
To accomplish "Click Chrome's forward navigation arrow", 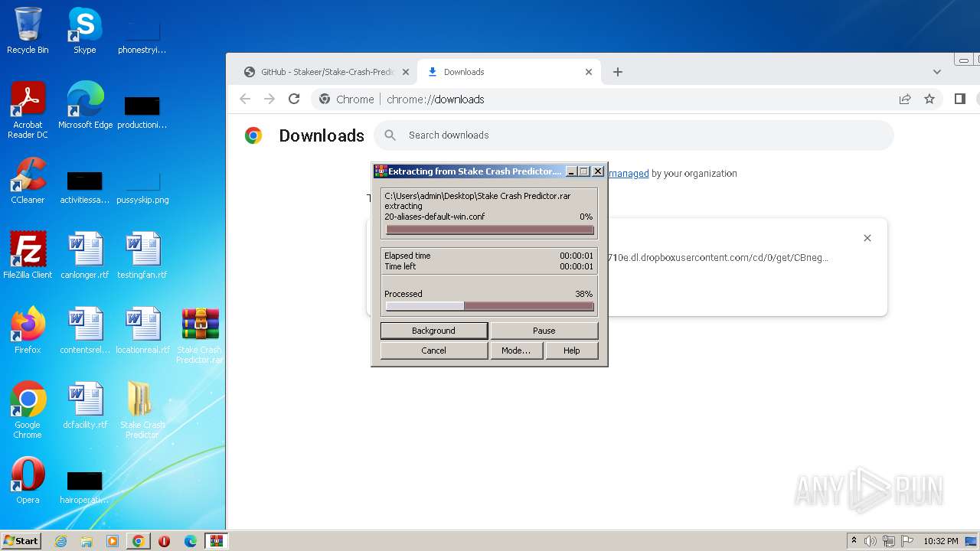I will 269,99.
